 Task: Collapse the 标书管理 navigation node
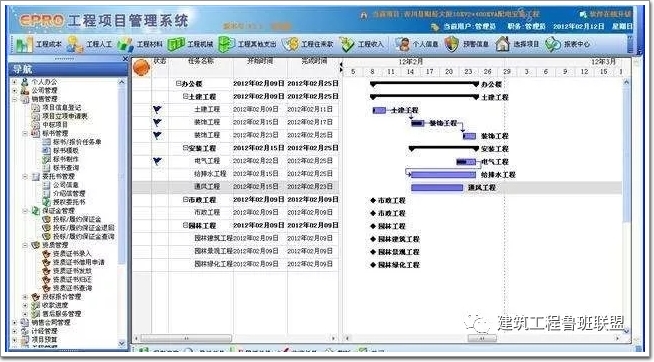click(26, 133)
